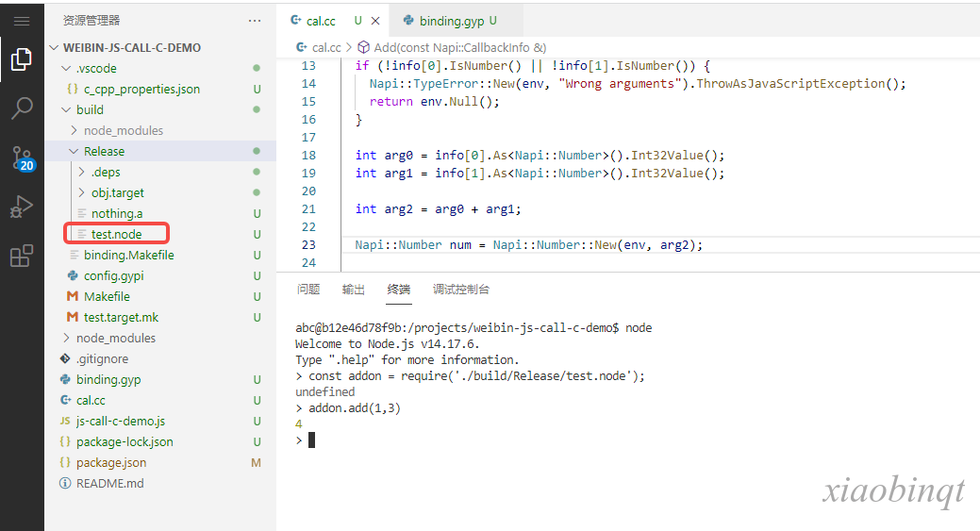Open the 问题 (Problems) panel tab

click(308, 290)
